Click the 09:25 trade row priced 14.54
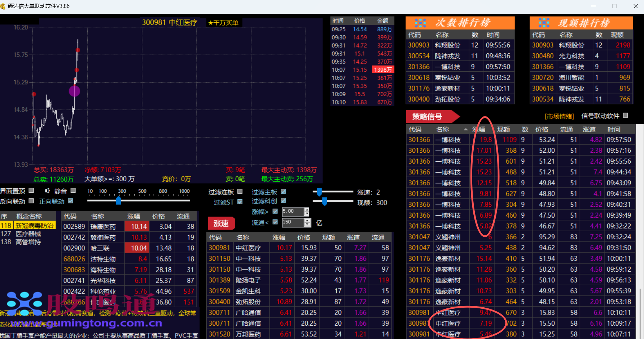This screenshot has height=339, width=644. tap(362, 29)
